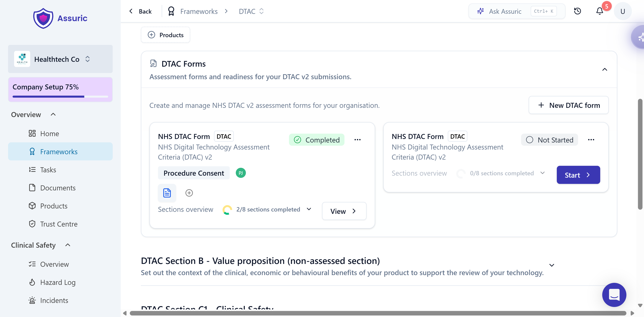
Task: Go back using the Back button
Action: pos(141,11)
